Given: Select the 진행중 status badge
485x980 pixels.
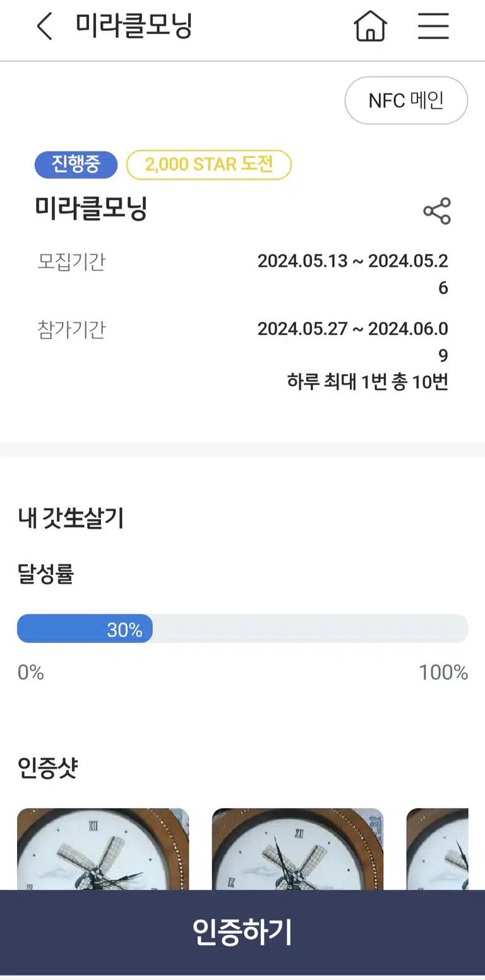Looking at the screenshot, I should point(76,165).
